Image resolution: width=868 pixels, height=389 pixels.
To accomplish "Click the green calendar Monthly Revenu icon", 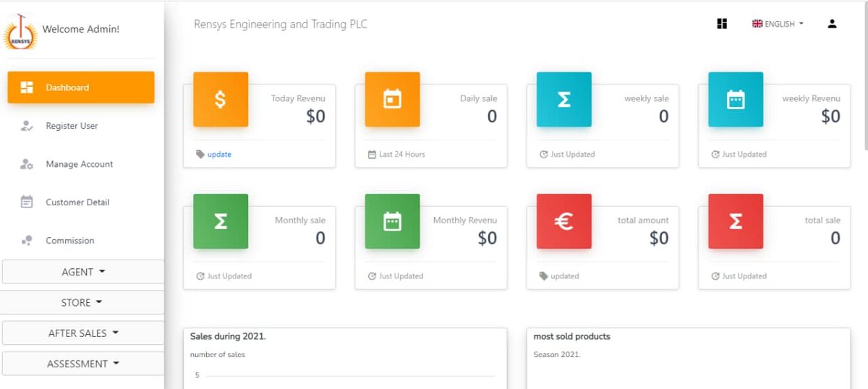I will 392,221.
